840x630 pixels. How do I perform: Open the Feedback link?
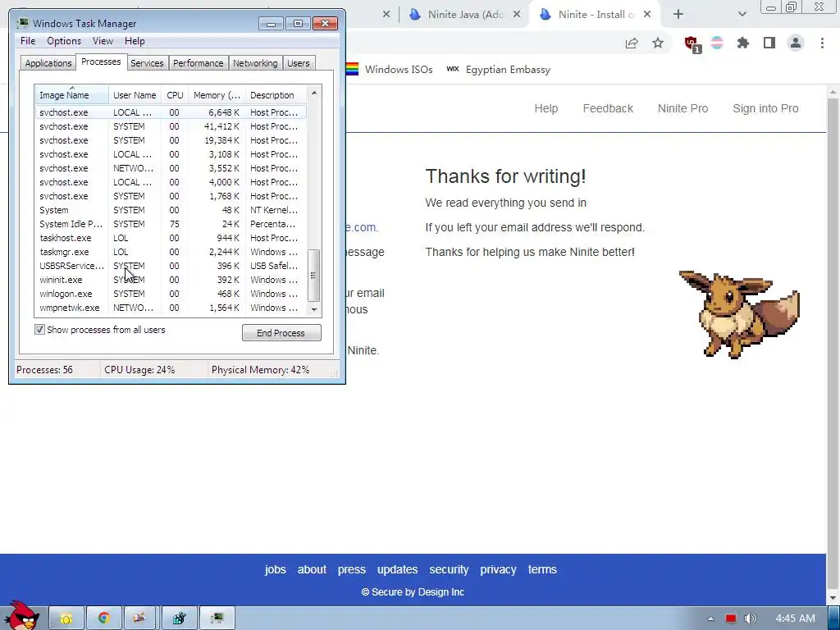tap(608, 108)
